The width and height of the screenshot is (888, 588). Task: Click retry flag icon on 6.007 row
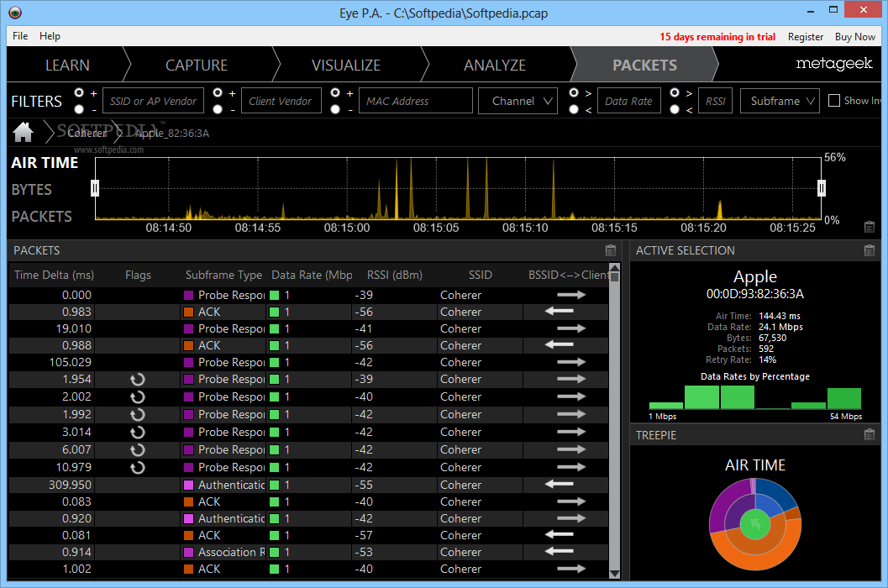click(x=138, y=449)
